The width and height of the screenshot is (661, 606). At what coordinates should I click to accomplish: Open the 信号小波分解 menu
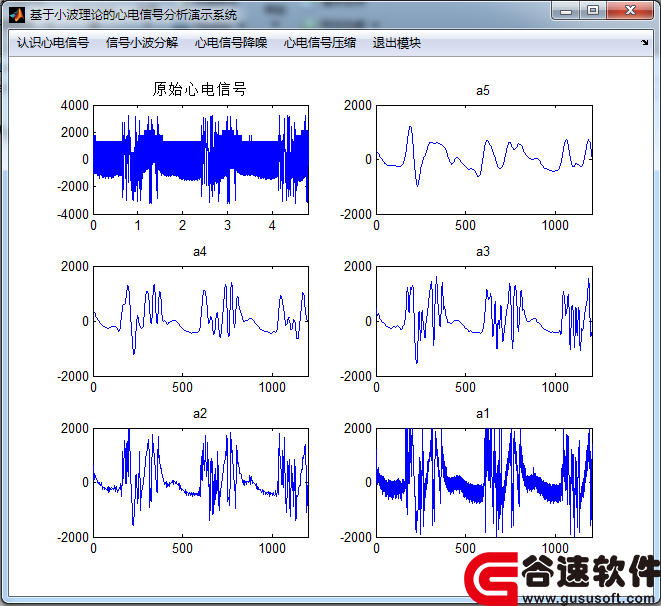click(x=142, y=43)
